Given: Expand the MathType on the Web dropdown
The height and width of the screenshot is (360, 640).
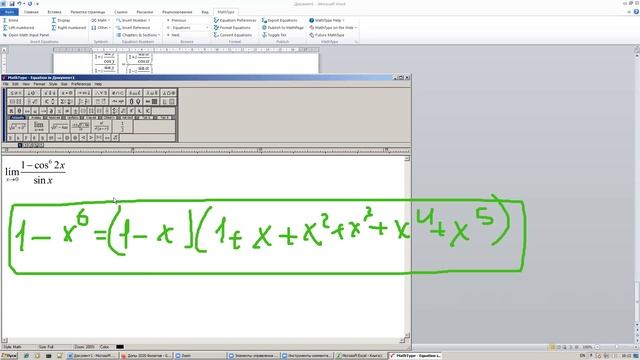Looking at the screenshot, I should coord(333,27).
